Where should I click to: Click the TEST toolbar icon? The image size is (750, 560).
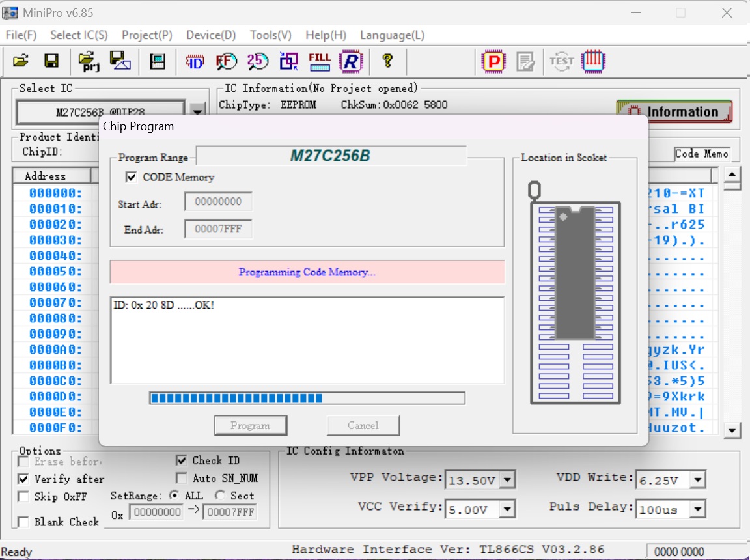pos(561,62)
